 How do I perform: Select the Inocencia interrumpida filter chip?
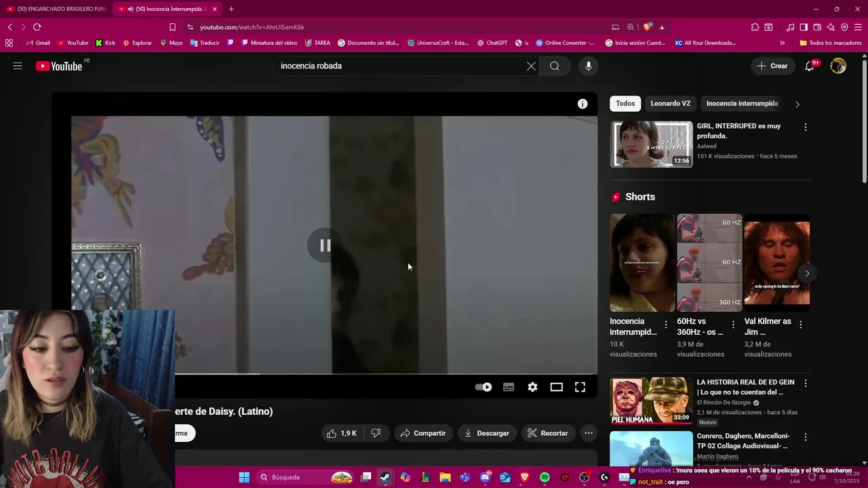[x=742, y=104]
